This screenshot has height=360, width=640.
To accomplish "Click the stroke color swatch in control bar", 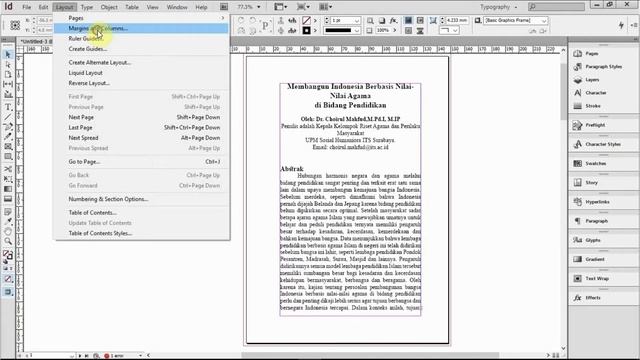I will pos(306,31).
